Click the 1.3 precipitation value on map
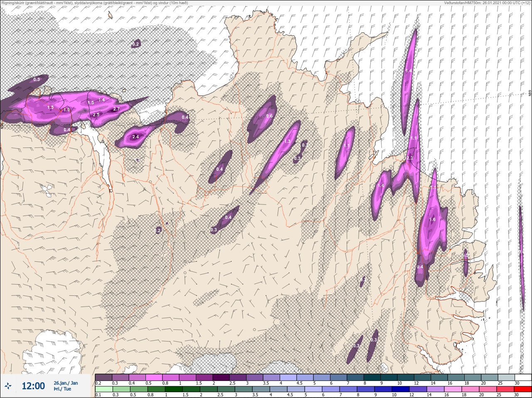Viewport: 532px width, 398px height. pyautogui.click(x=287, y=142)
